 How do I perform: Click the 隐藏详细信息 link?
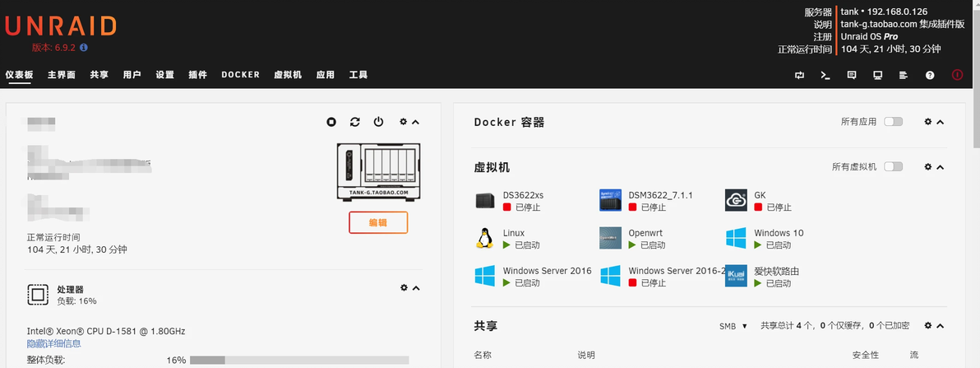pyautogui.click(x=53, y=343)
